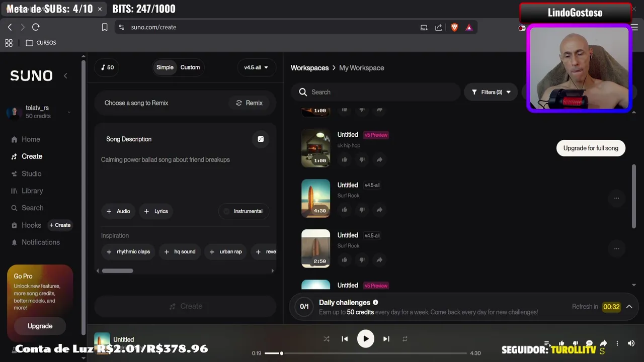Screen dimensions: 644x362
Task: Open Brave Shields lion icon
Action: tap(455, 28)
